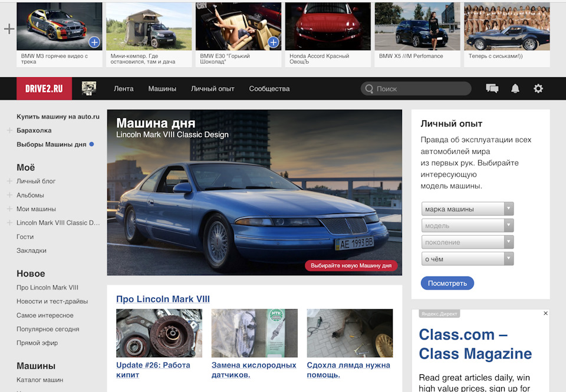Go to Лента in the navigation bar
Viewport: 566px width, 392px height.
click(x=123, y=88)
